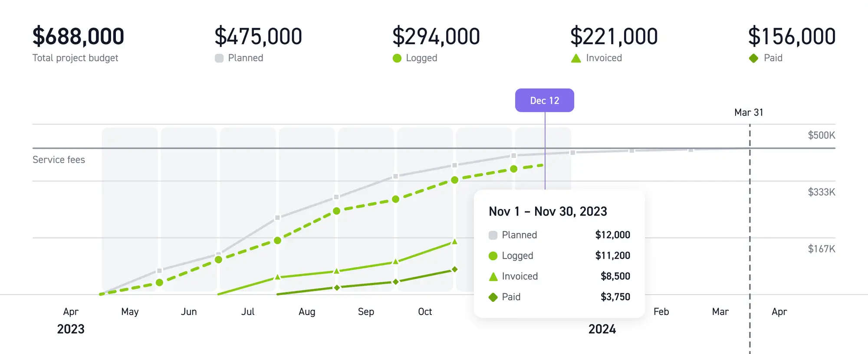Click the $688,000 total project budget figure

pos(78,36)
